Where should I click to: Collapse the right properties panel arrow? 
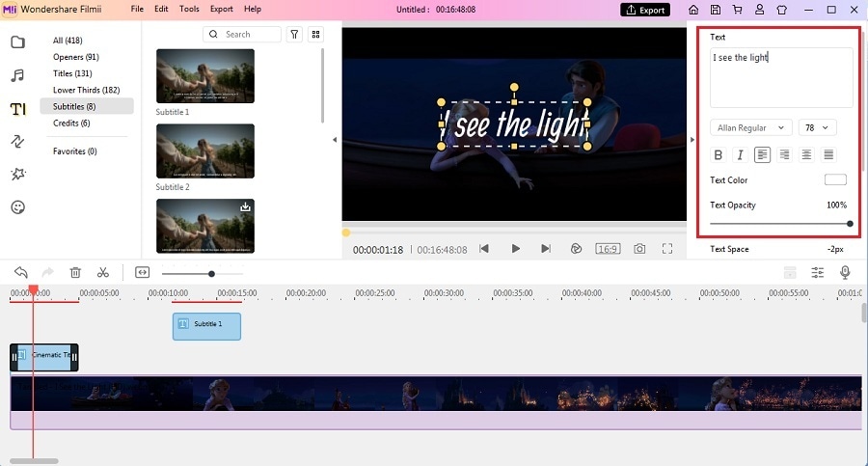tap(692, 140)
